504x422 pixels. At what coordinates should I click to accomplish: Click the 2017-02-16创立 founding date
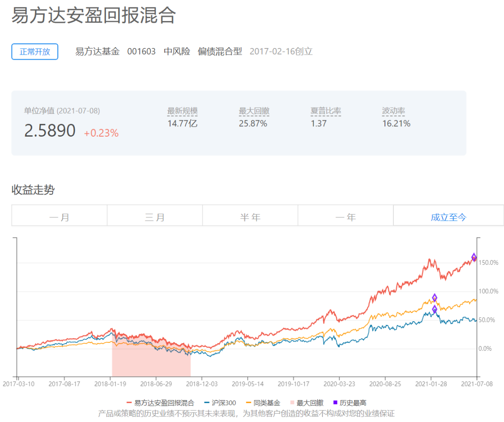point(281,51)
